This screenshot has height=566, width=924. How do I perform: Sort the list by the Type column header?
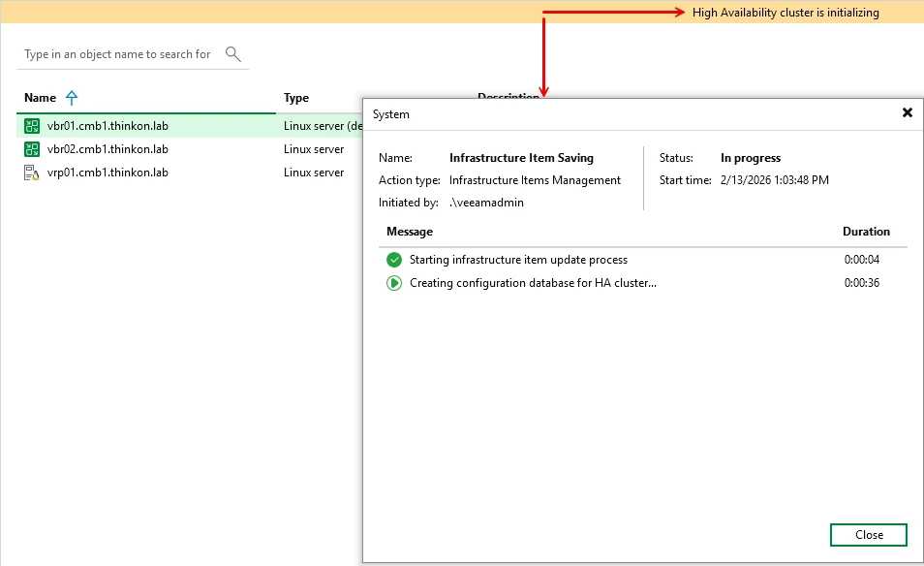point(296,98)
